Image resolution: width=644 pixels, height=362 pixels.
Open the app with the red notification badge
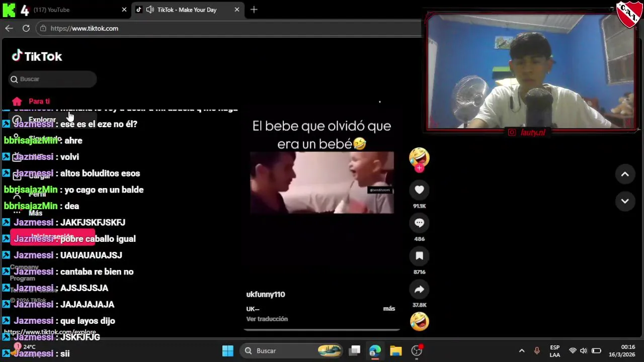(x=417, y=350)
